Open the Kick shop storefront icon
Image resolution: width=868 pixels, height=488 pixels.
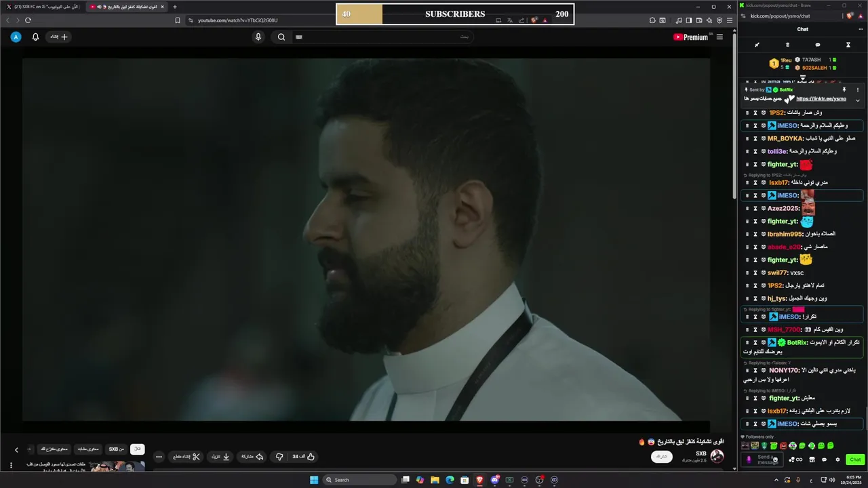[x=812, y=460]
